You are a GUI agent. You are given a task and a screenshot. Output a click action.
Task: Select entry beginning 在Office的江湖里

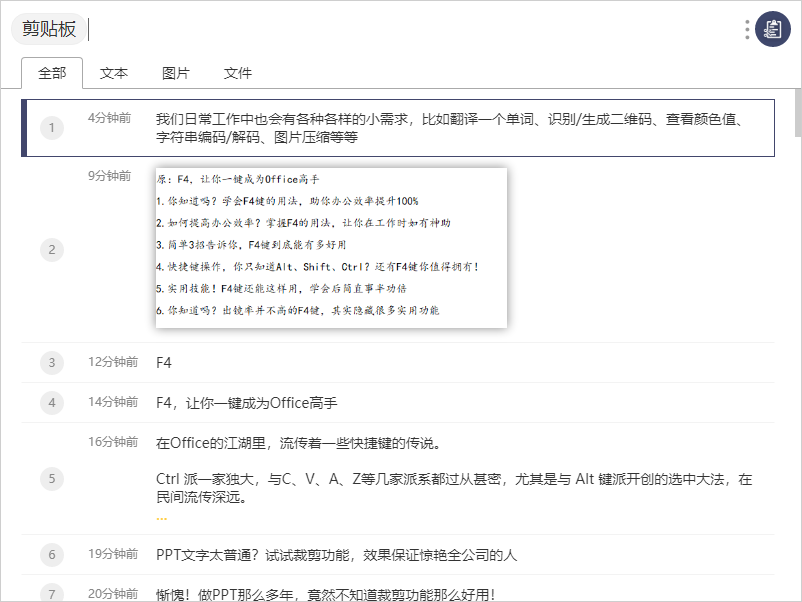coord(398,479)
